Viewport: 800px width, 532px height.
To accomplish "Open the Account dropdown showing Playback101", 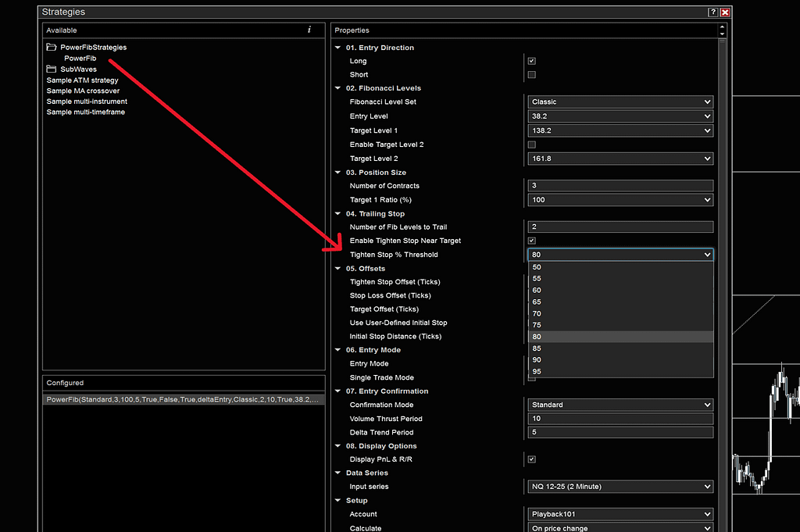I will [x=706, y=514].
